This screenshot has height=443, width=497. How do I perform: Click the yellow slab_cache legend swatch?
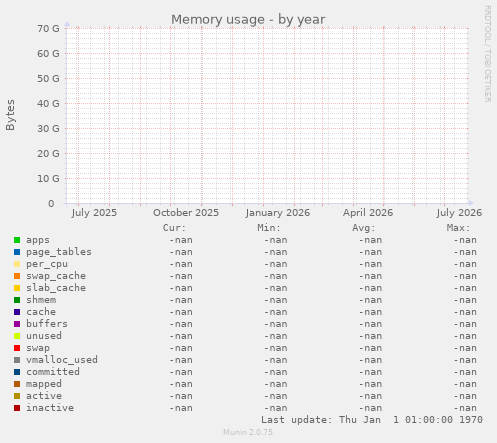[17, 288]
